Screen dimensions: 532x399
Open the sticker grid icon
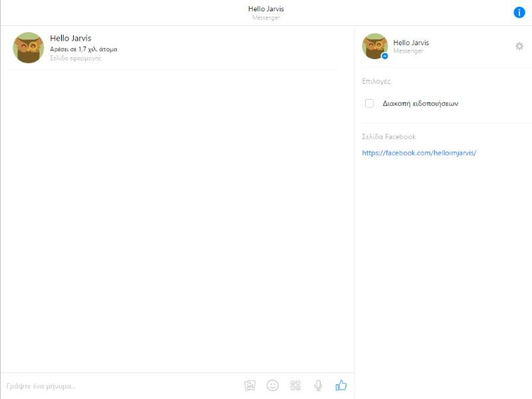click(295, 385)
